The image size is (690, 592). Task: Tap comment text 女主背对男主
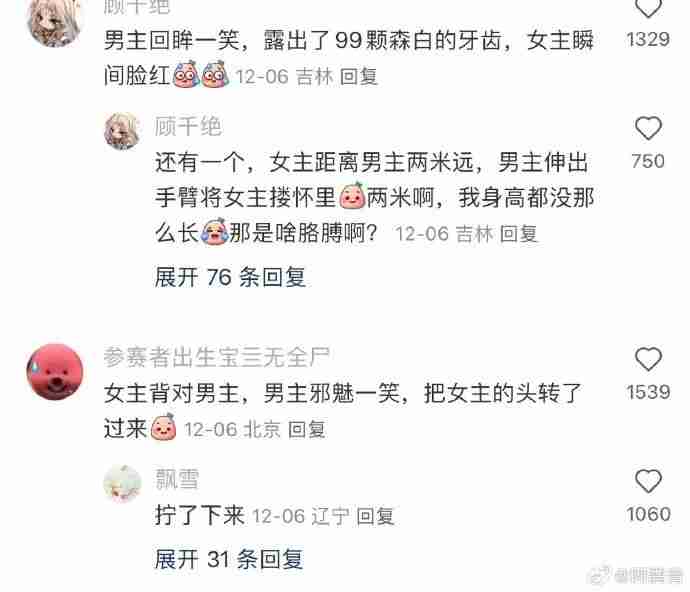pyautogui.click(x=171, y=393)
